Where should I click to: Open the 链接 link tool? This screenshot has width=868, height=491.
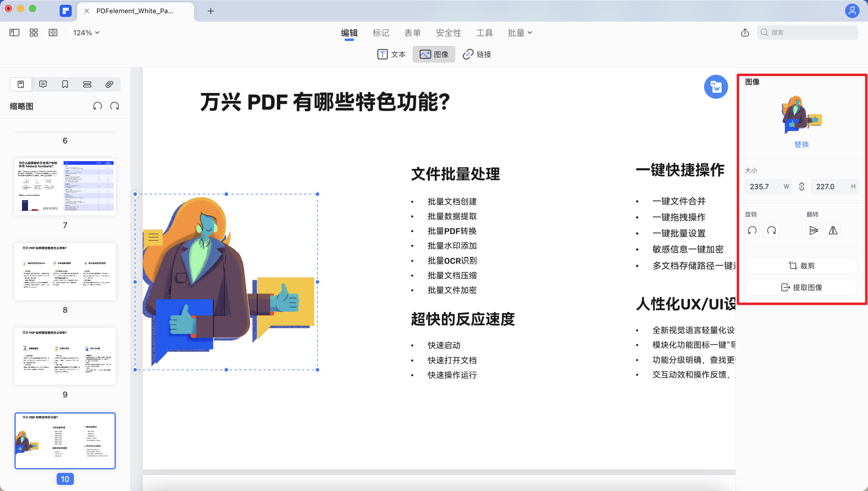[x=477, y=54]
